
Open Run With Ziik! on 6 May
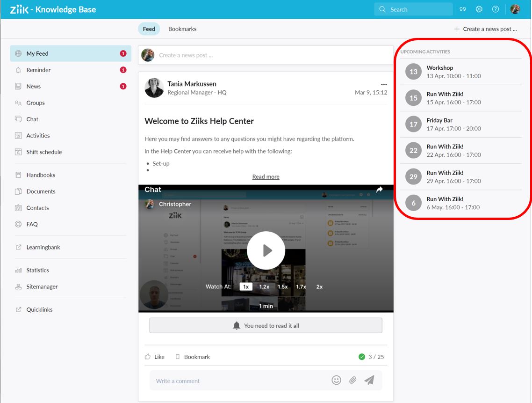461,203
